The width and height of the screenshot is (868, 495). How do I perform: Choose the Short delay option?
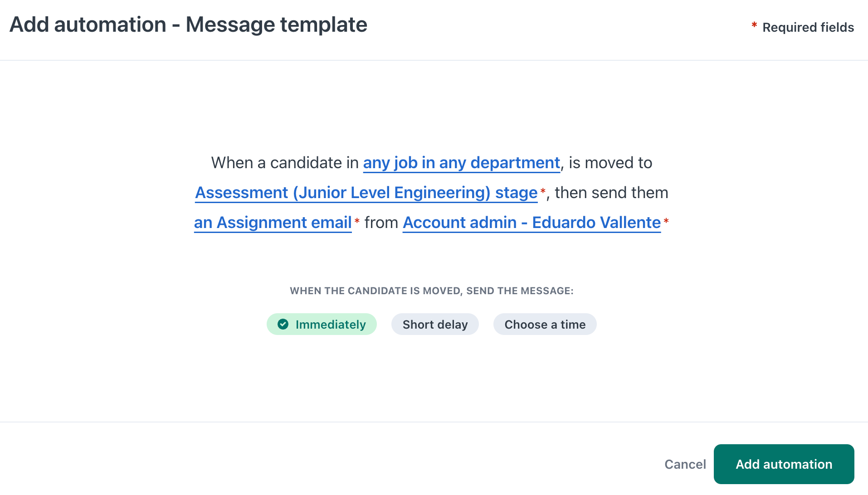[435, 324]
